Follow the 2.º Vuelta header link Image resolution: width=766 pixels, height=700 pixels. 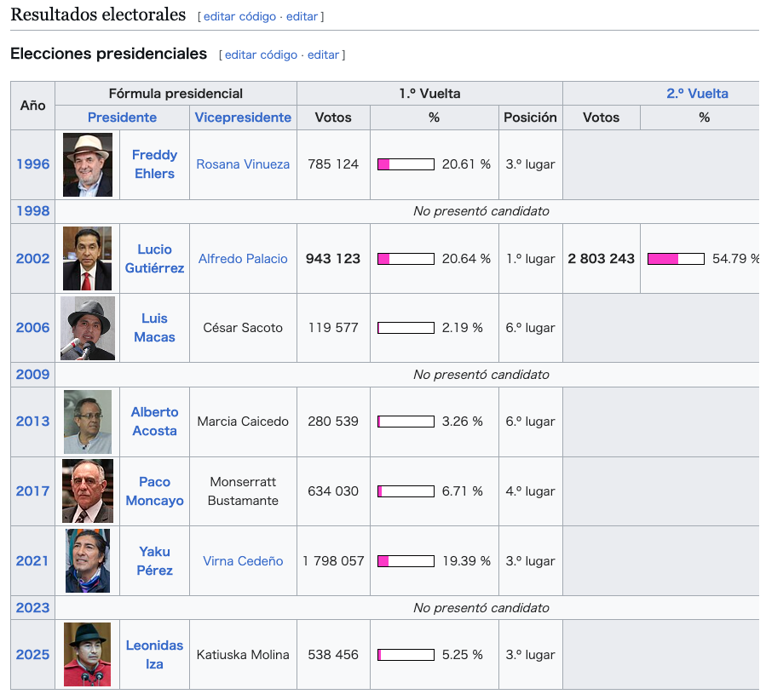697,94
